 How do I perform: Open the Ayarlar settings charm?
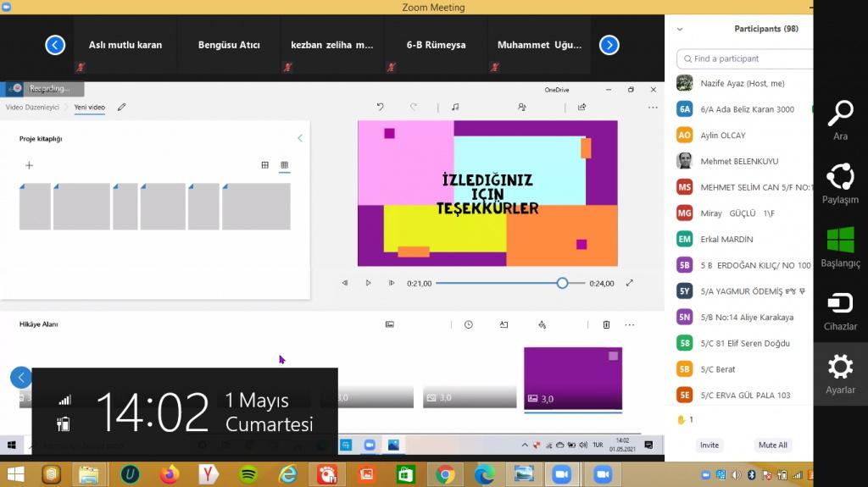click(x=840, y=374)
